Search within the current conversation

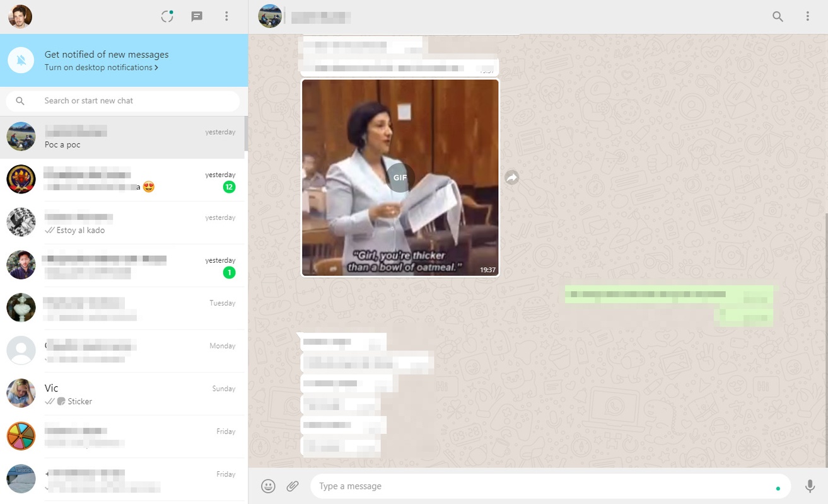[778, 17]
